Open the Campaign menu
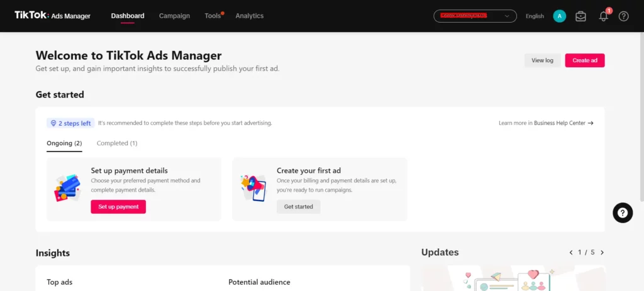The image size is (644, 291). 174,16
